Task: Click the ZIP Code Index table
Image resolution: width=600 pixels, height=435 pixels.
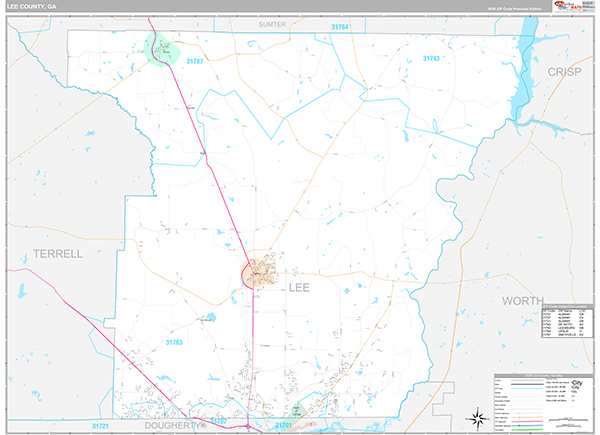Action: pyautogui.click(x=567, y=321)
